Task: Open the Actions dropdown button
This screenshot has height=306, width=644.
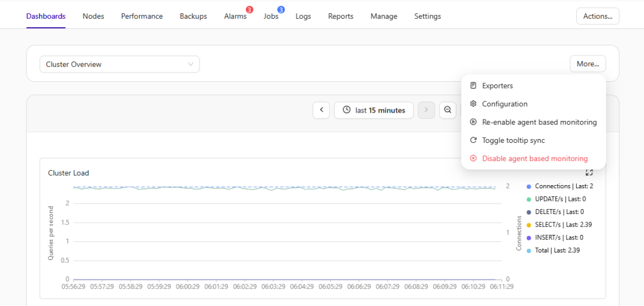Action: 597,16
